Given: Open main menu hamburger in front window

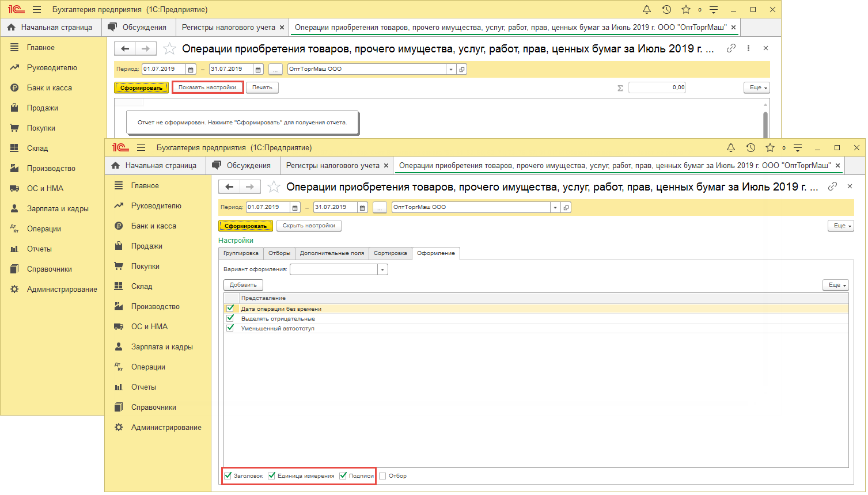Looking at the screenshot, I should (141, 148).
